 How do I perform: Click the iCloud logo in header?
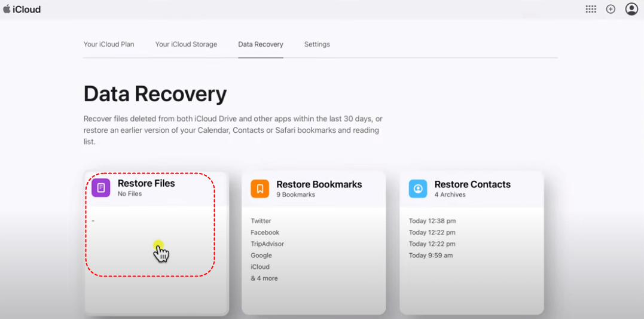coord(22,9)
